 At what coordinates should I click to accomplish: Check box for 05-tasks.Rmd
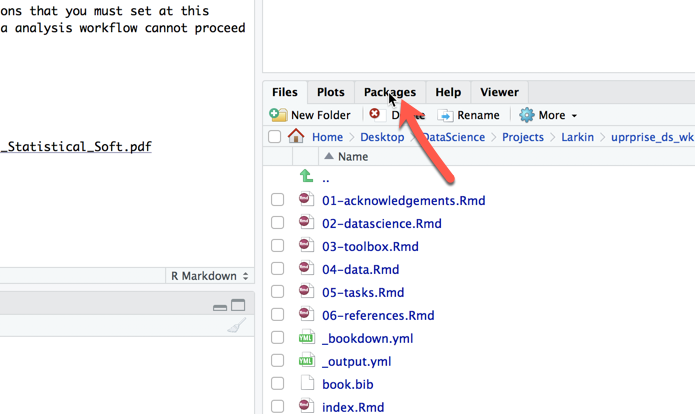point(277,292)
